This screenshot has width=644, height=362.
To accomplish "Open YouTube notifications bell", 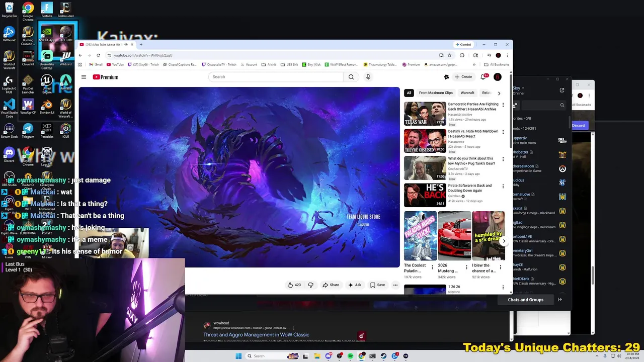I will (484, 77).
